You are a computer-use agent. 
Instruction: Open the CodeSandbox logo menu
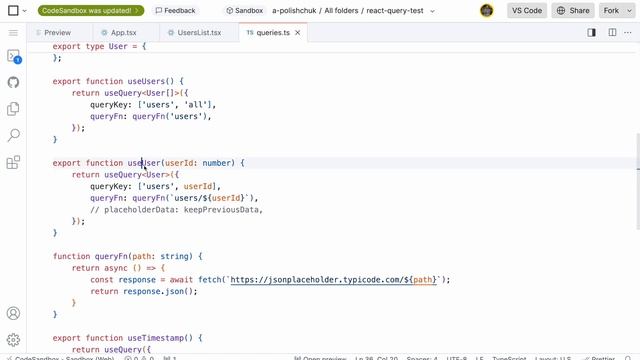[x=13, y=10]
